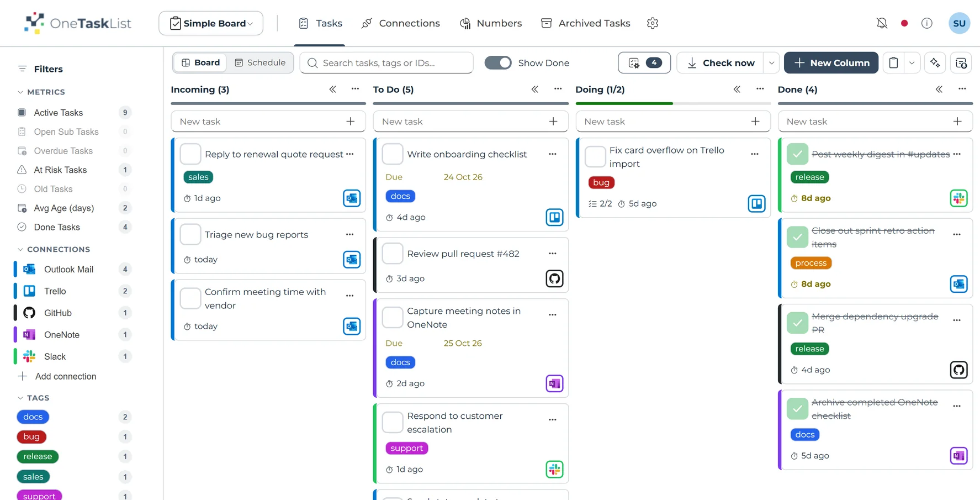Screen dimensions: 980x500
Task: Open the clipboard dropdown arrow
Action: [x=912, y=62]
